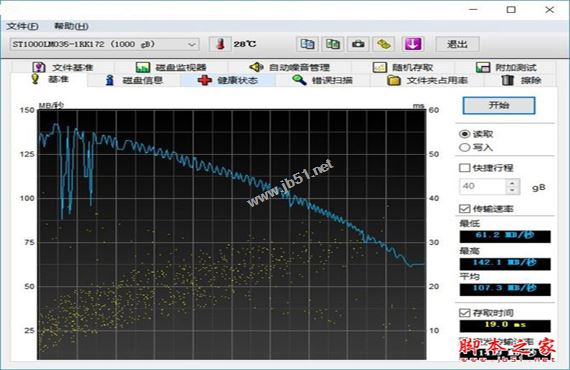Click the 61.2 MB/秒 minimum value
The width and height of the screenshot is (570, 370).
[x=505, y=236]
